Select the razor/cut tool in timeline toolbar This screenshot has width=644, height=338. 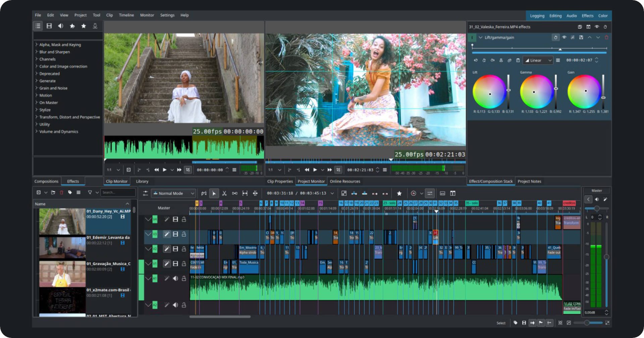(225, 193)
